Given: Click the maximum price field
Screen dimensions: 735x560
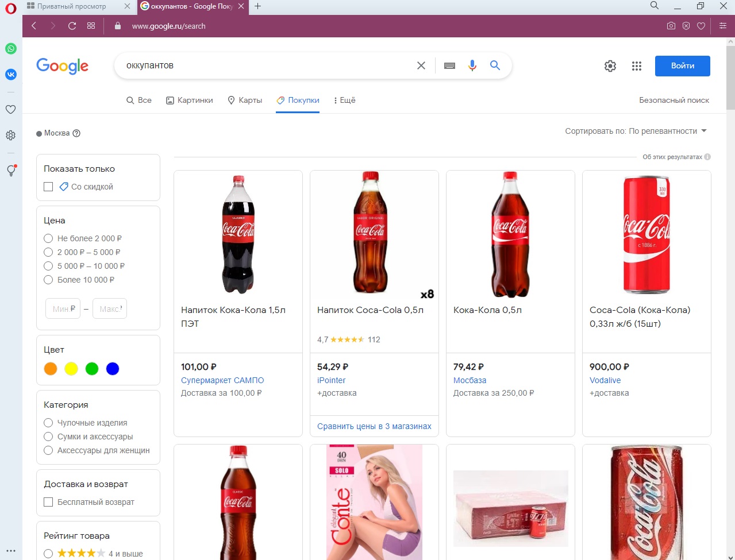Looking at the screenshot, I should coord(110,308).
